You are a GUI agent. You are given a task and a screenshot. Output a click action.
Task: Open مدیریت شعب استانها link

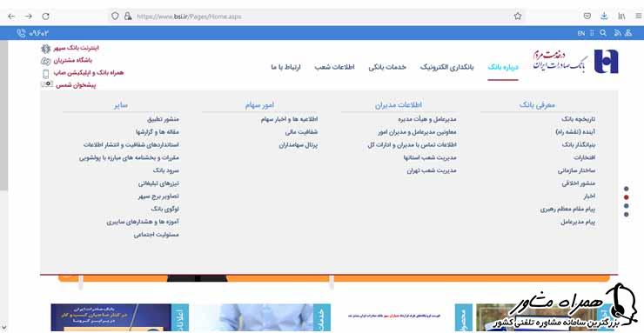tap(430, 157)
